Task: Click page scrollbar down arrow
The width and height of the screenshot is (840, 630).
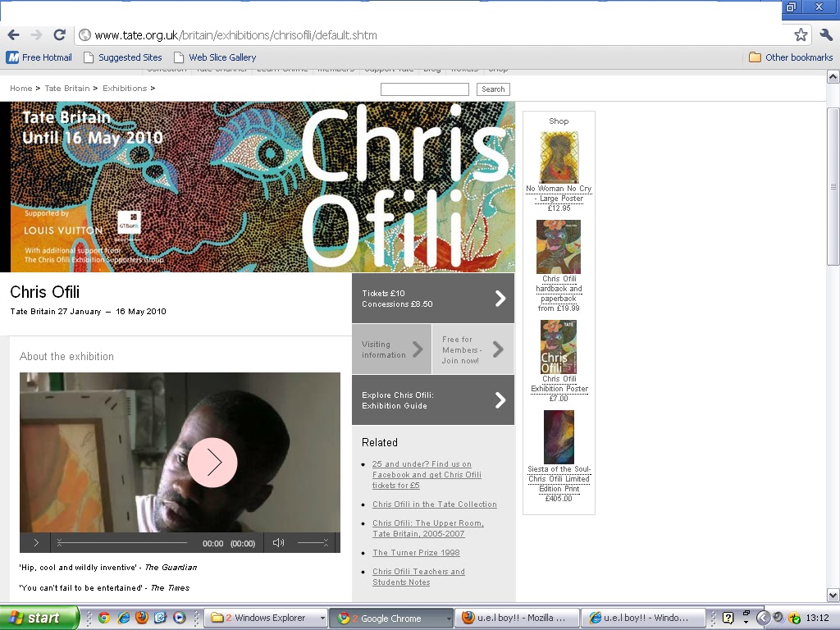Action: point(833,596)
